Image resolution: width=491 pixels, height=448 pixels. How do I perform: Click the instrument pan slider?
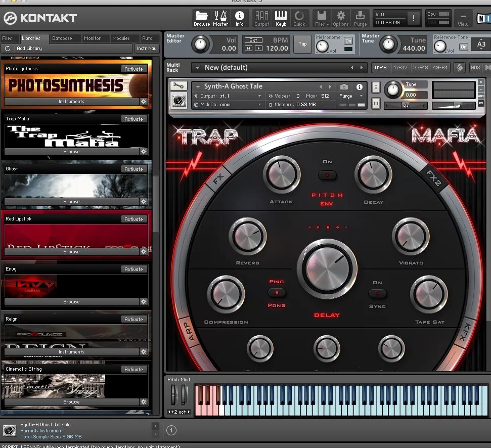point(406,106)
